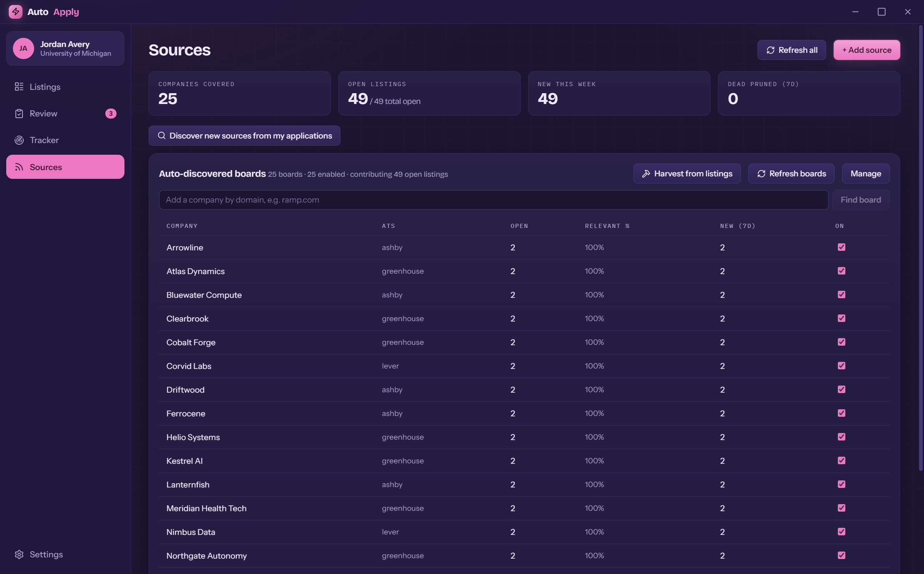Image resolution: width=924 pixels, height=574 pixels.
Task: Click the Atlas Dynamics company row name
Action: click(196, 271)
